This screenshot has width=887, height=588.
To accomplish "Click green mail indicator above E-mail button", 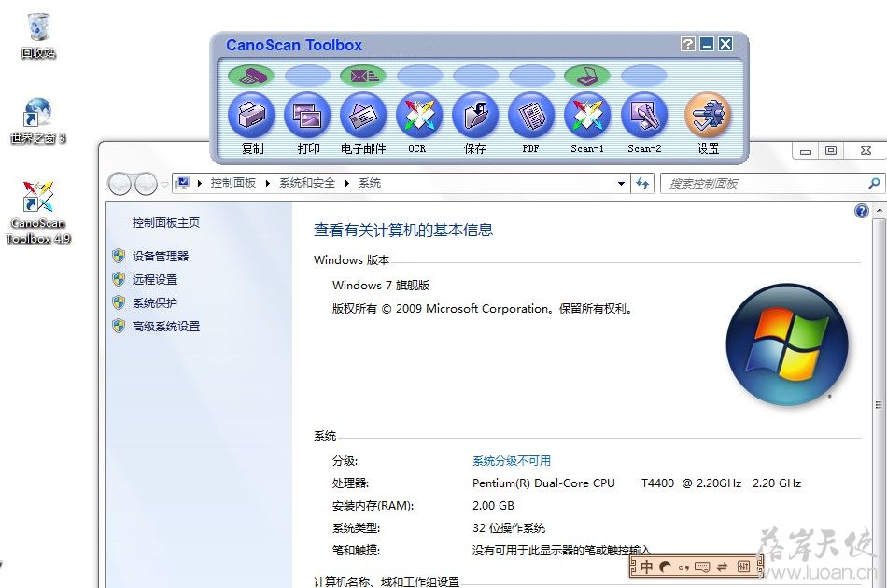I will 363,76.
